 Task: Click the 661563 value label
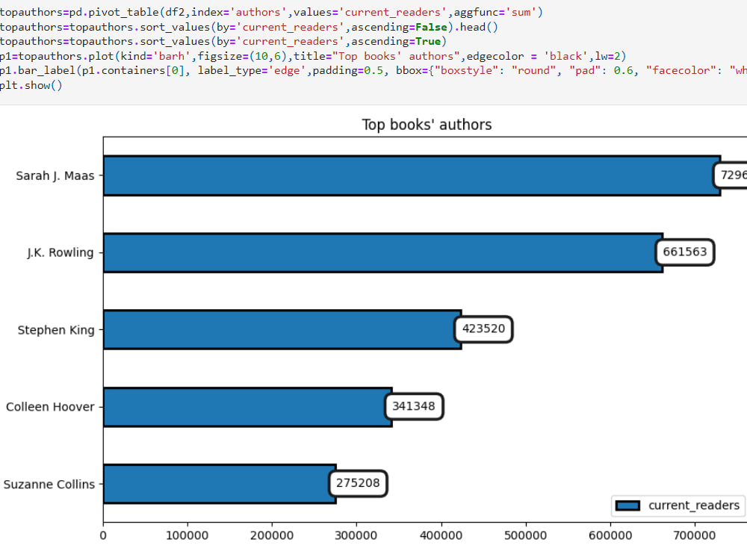(x=684, y=252)
